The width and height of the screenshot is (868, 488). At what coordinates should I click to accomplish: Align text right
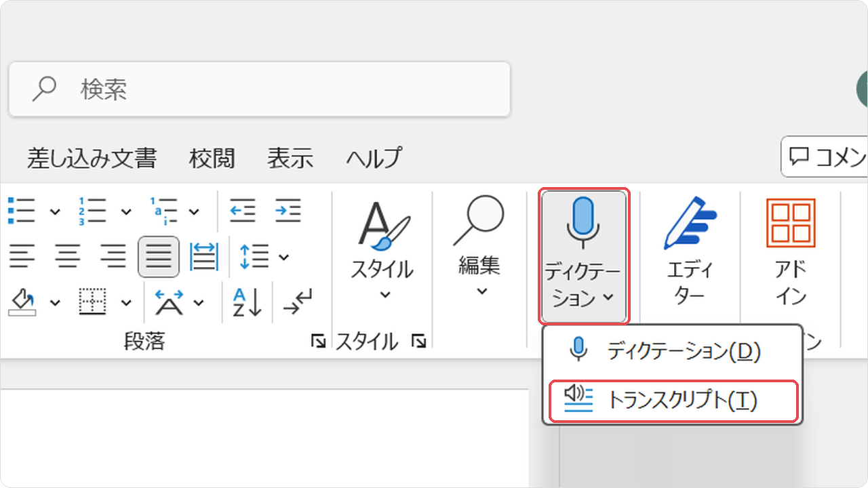(113, 257)
